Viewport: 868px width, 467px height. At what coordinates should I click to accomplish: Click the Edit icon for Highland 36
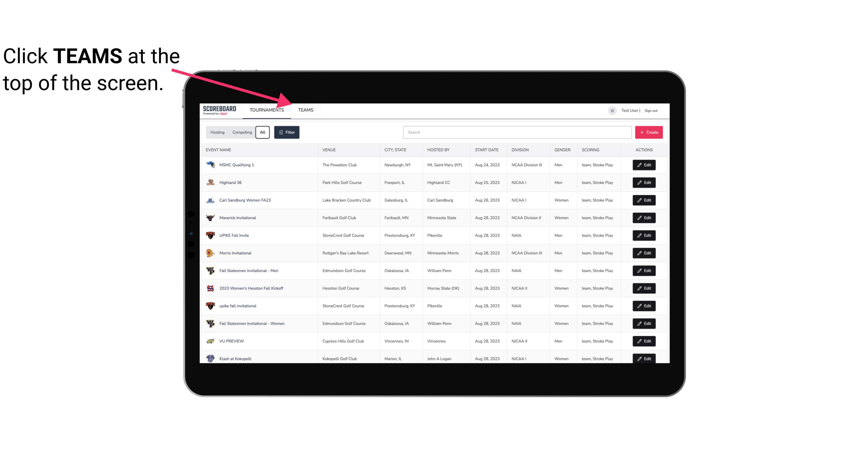644,182
